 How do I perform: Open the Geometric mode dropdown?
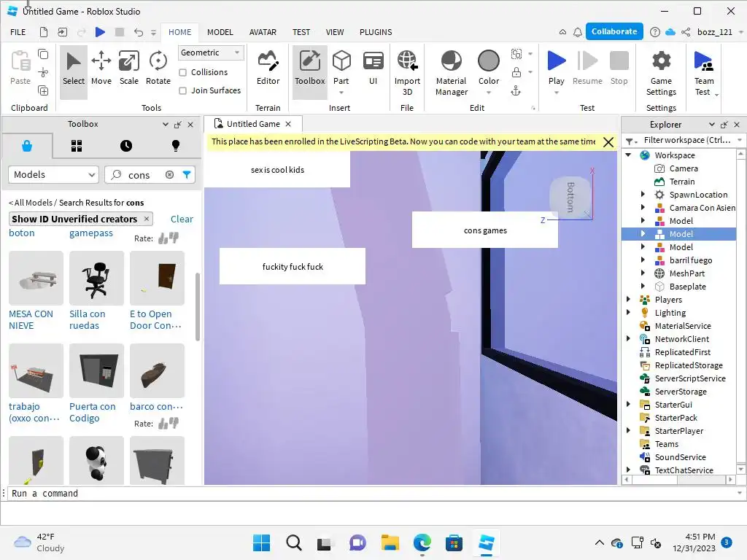211,52
